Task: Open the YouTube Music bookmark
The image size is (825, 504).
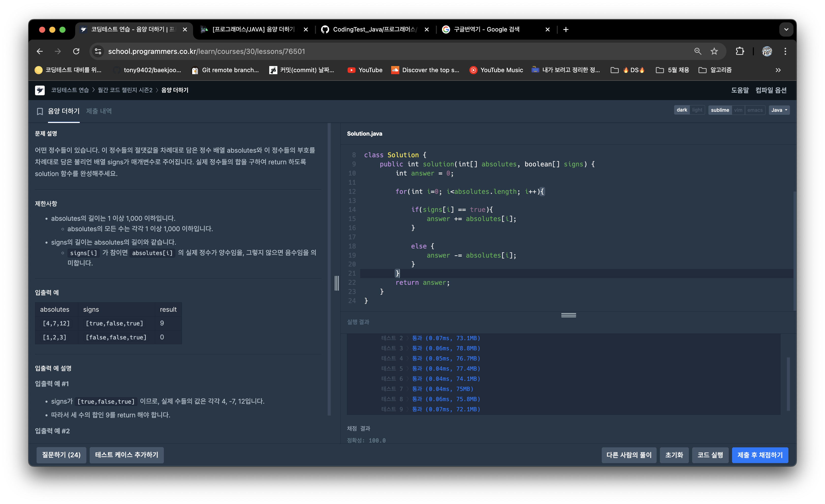Action: 496,70
